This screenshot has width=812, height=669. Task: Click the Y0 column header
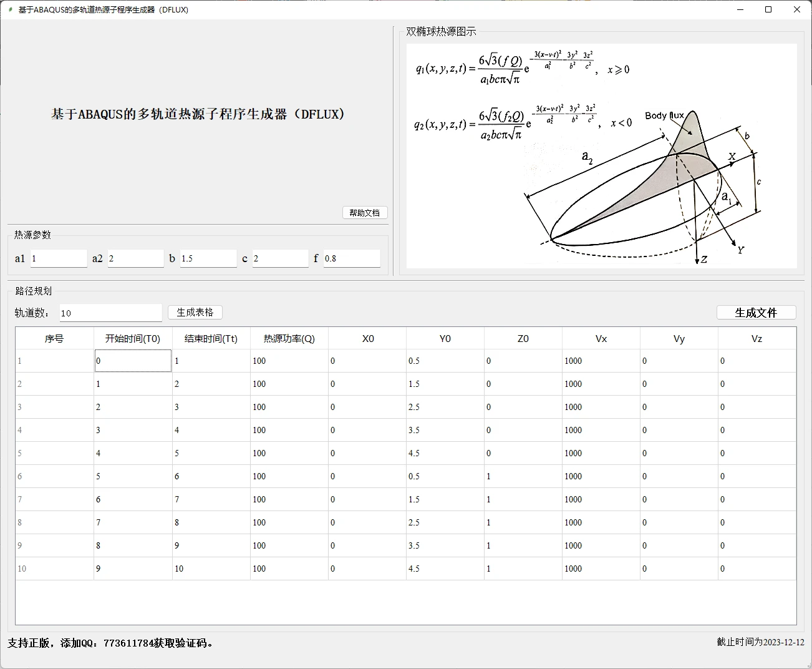tap(445, 338)
